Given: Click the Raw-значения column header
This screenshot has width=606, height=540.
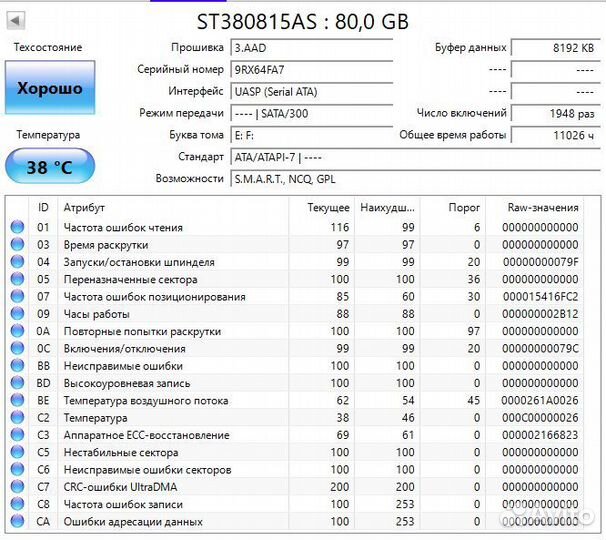Looking at the screenshot, I should coord(535,208).
